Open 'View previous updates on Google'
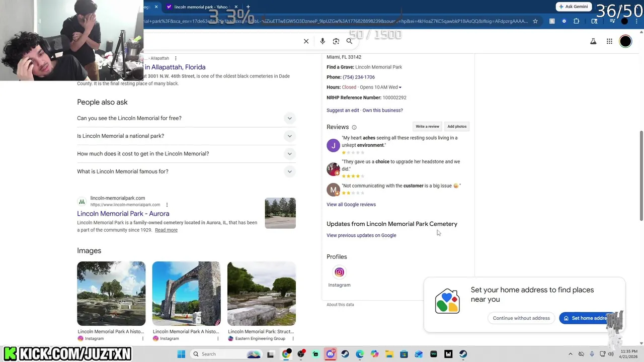This screenshot has height=362, width=644. pyautogui.click(x=361, y=235)
